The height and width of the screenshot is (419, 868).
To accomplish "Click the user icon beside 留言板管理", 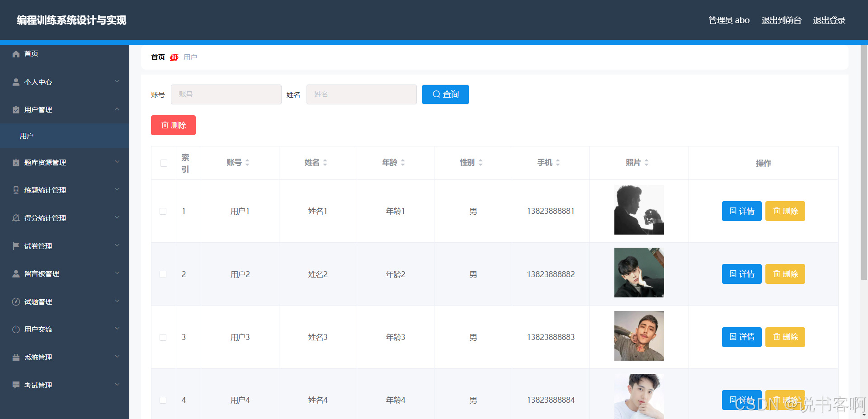I will click(x=16, y=273).
